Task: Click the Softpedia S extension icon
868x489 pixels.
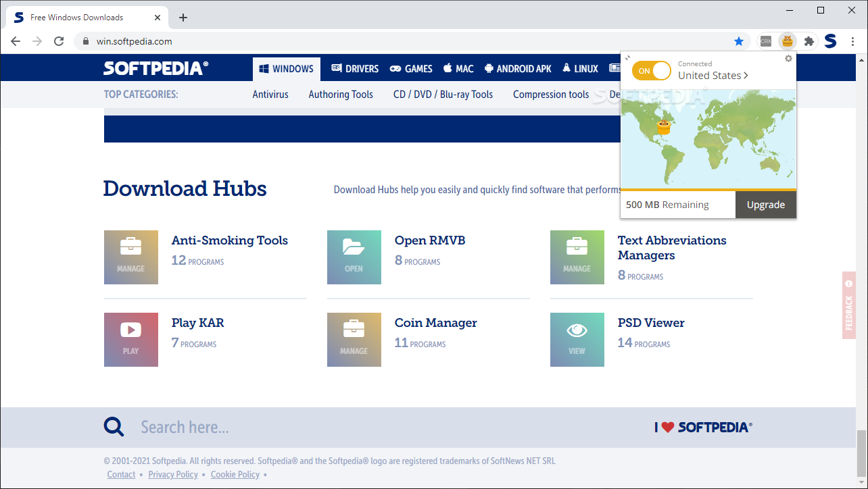Action: point(830,41)
